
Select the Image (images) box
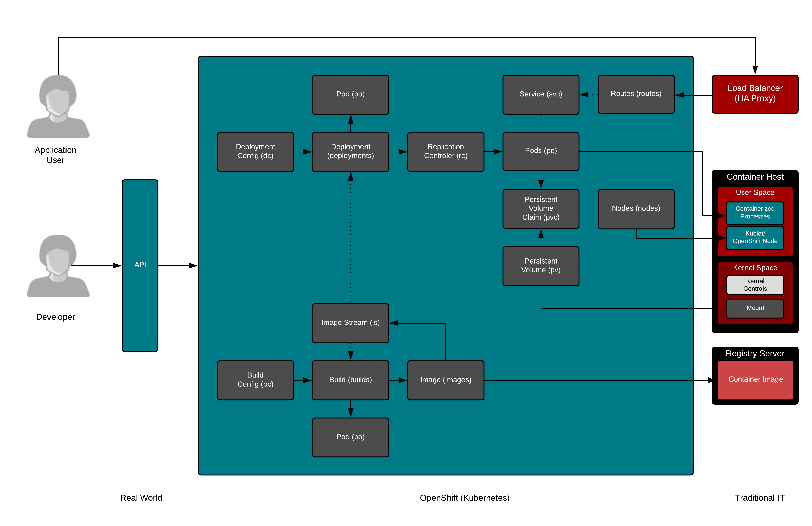click(446, 380)
